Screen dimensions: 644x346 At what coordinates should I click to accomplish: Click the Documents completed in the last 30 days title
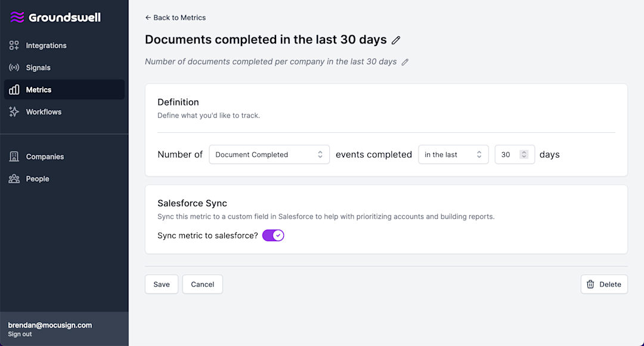(x=266, y=39)
